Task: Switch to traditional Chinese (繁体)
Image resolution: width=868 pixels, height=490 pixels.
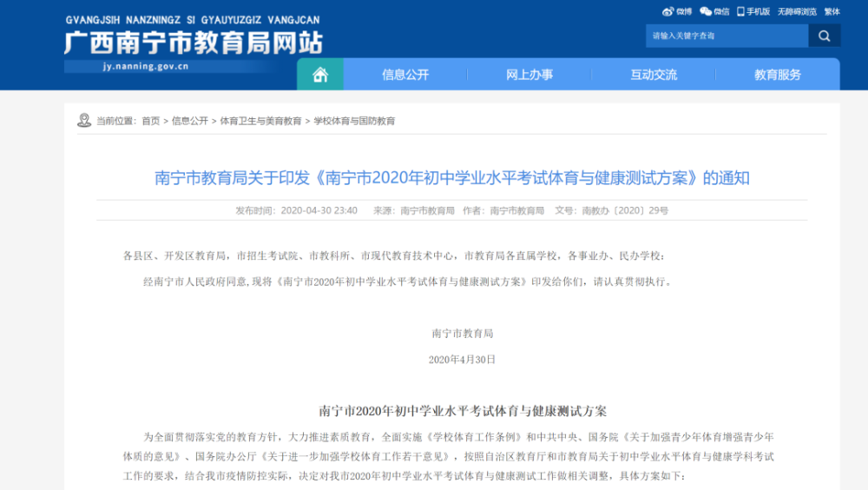Action: click(832, 11)
